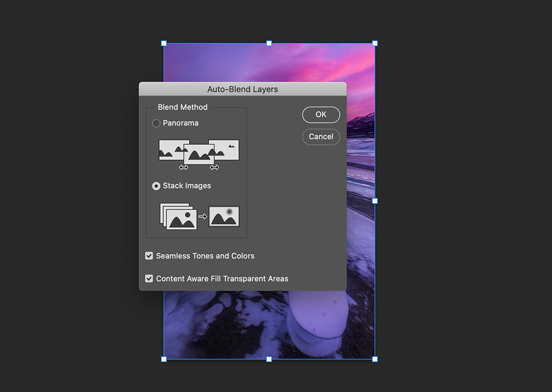Cancel the Auto-Blend Layers dialog
The image size is (552, 392).
[321, 137]
